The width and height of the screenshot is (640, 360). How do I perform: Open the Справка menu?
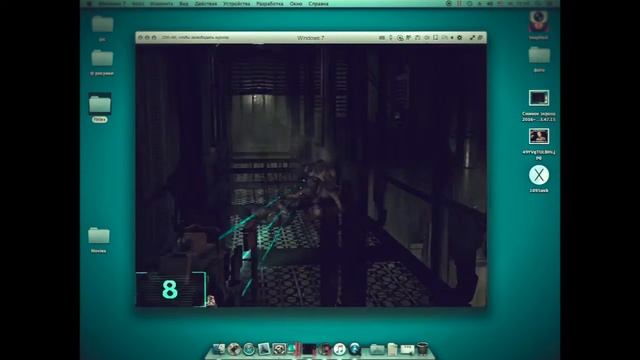pyautogui.click(x=318, y=4)
